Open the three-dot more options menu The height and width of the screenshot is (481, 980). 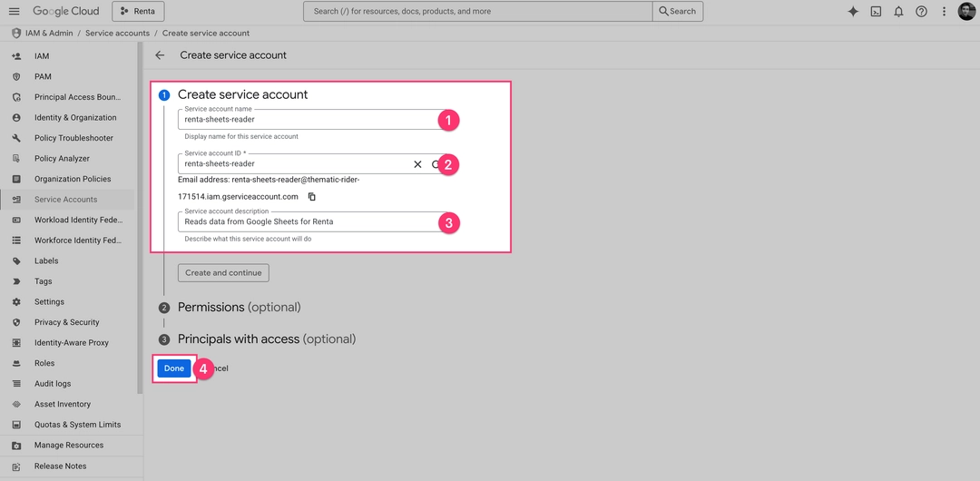click(x=945, y=11)
